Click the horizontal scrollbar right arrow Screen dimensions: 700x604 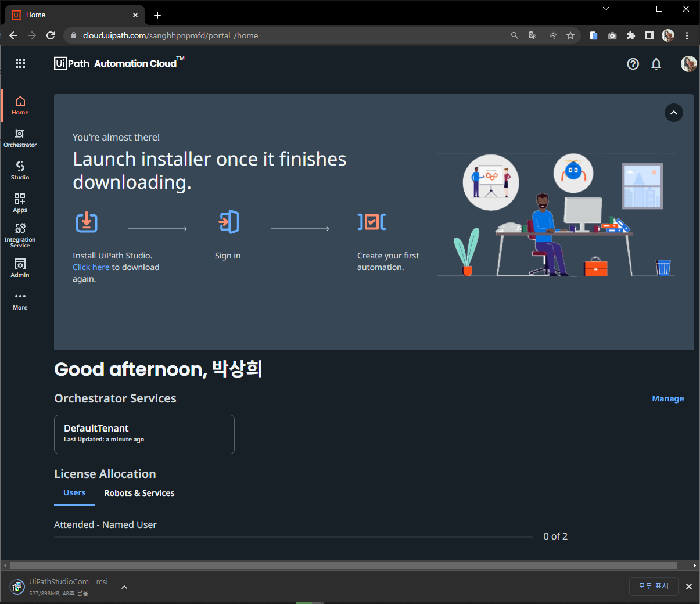click(x=695, y=565)
